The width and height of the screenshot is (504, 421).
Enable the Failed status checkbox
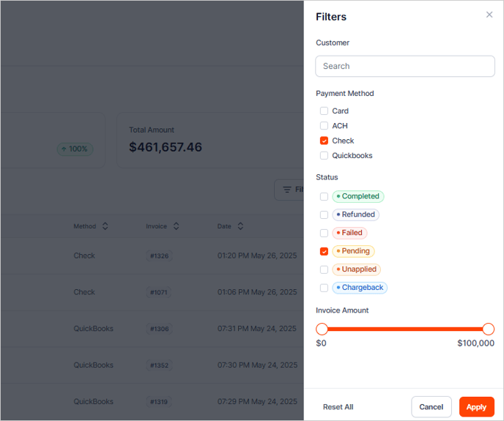[324, 233]
